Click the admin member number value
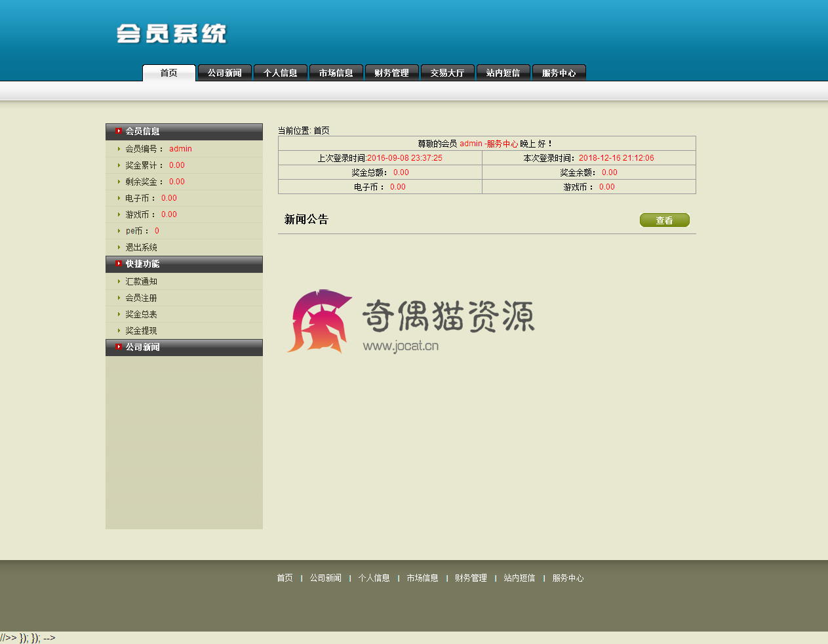The height and width of the screenshot is (644, 828). coord(180,149)
